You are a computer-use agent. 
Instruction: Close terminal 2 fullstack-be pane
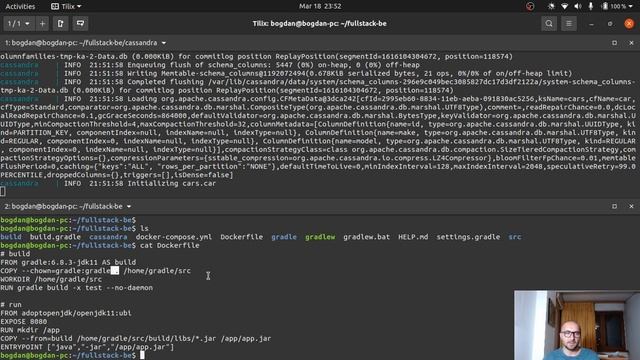(x=631, y=207)
